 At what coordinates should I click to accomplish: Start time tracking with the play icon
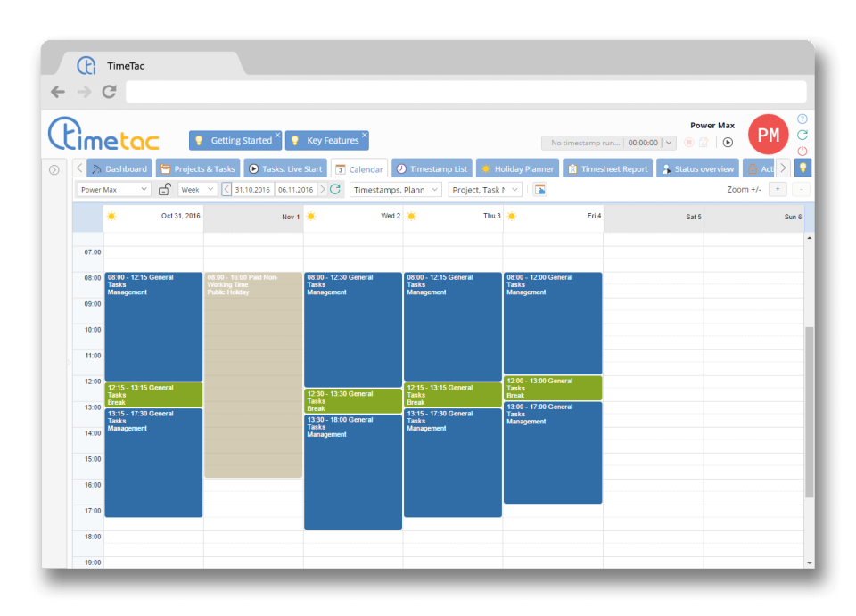(728, 142)
